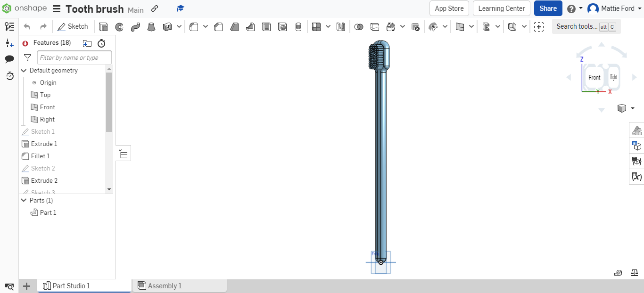Image resolution: width=644 pixels, height=293 pixels.
Task: Click the Share button
Action: (548, 8)
